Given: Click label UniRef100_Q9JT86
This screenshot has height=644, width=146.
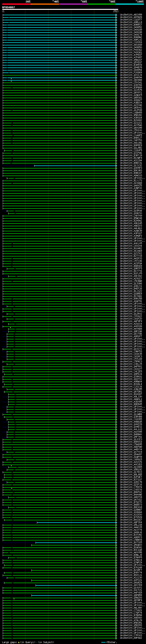Looking at the screenshot, I should (131, 334).
